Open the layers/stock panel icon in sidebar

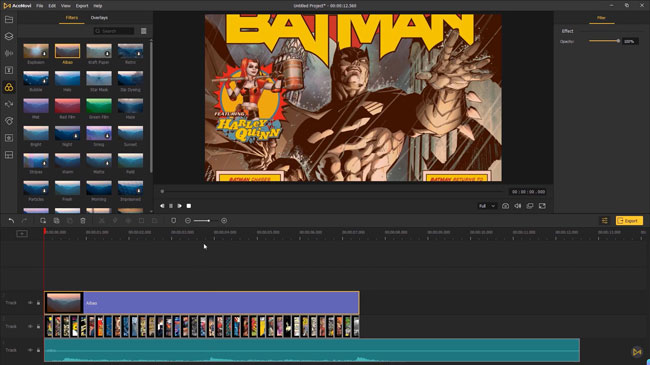(x=9, y=36)
